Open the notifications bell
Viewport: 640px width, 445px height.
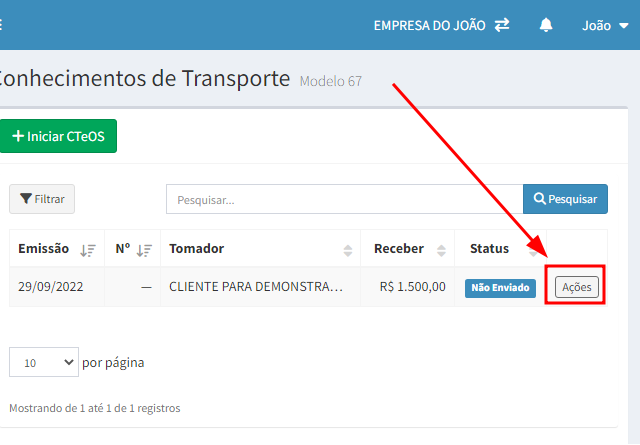click(546, 25)
